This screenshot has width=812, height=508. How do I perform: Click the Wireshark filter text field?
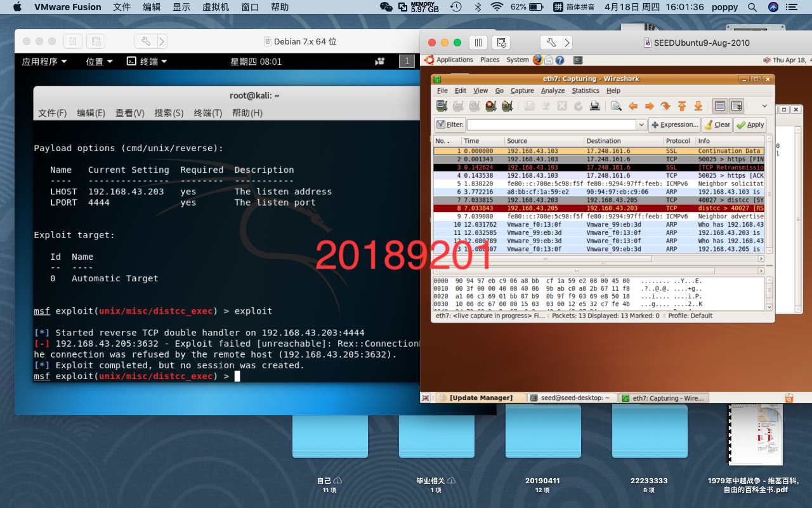(x=551, y=125)
